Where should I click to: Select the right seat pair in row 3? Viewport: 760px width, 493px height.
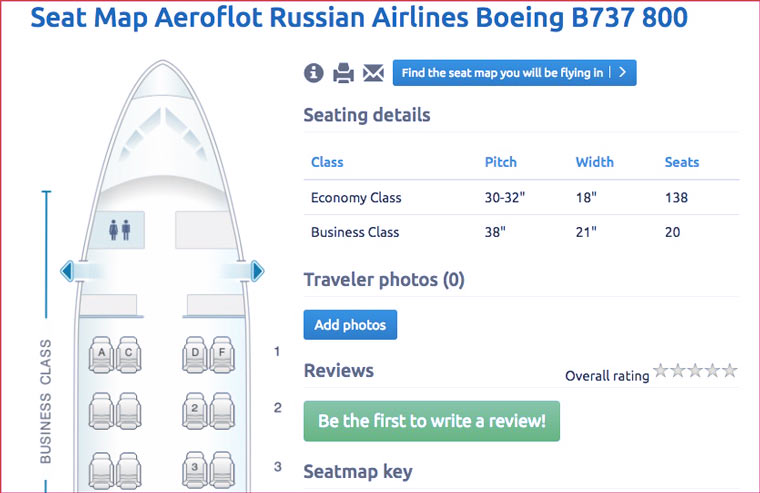coord(207,466)
